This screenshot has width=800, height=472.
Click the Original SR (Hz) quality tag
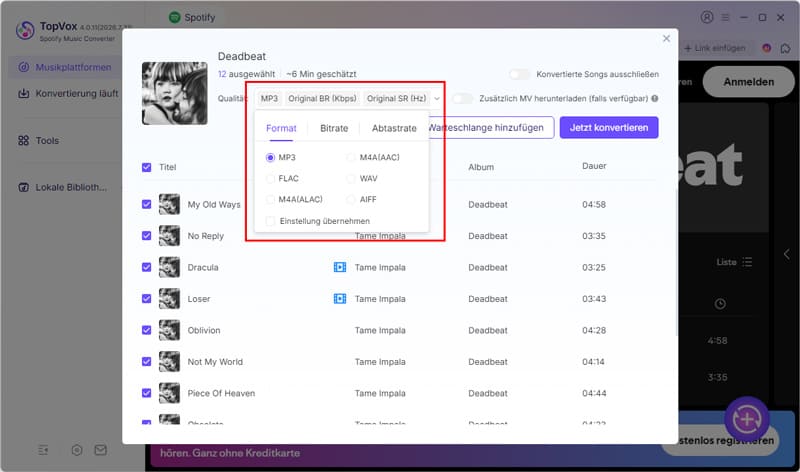[x=396, y=98]
